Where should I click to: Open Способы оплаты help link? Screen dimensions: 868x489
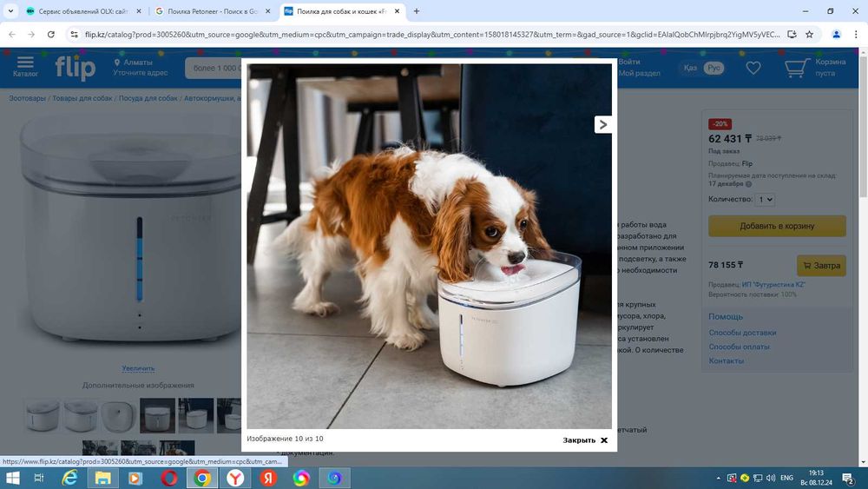(739, 347)
